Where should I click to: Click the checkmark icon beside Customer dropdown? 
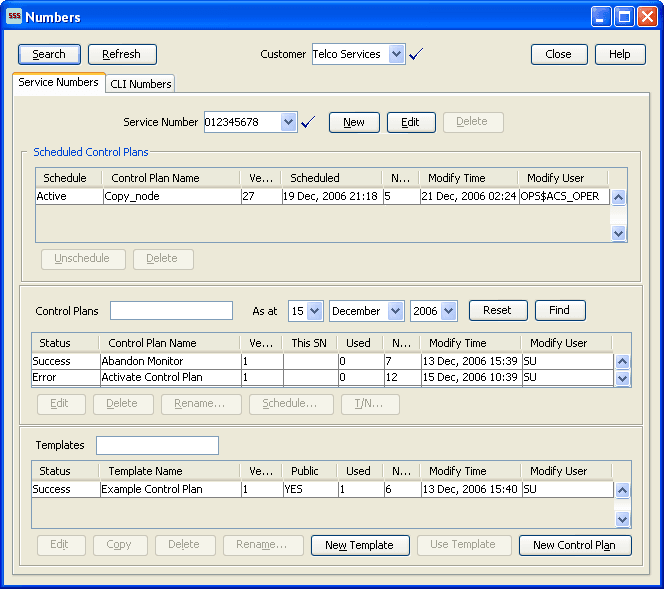point(416,54)
